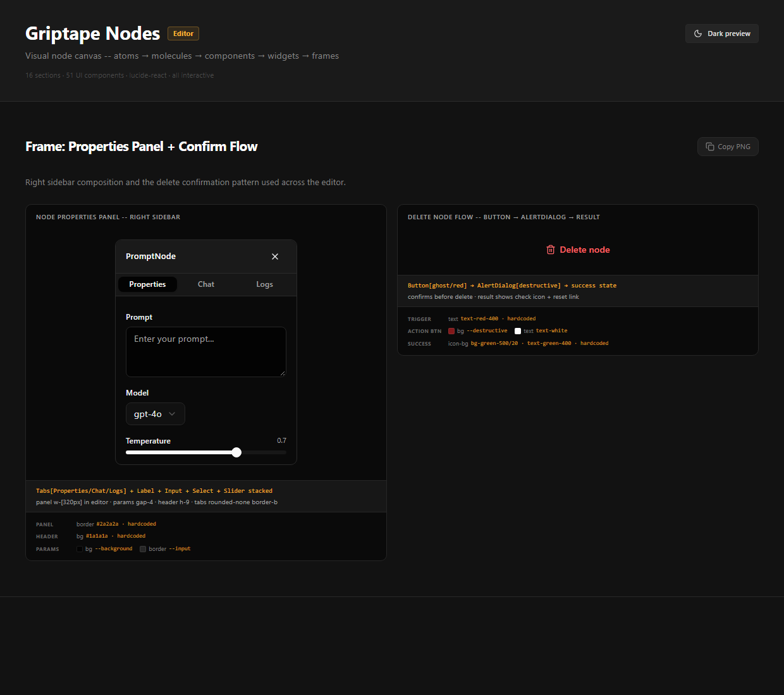Focus the Enter your prompt text area

[206, 352]
